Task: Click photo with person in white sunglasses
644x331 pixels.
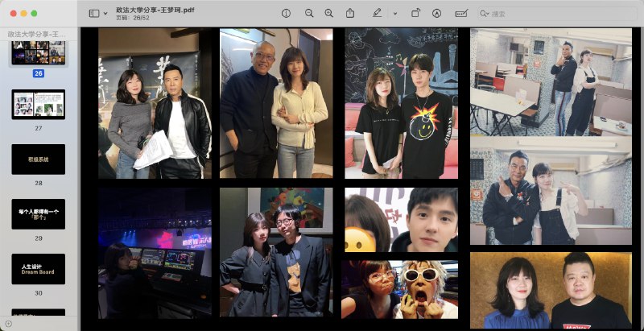Action: (x=399, y=289)
